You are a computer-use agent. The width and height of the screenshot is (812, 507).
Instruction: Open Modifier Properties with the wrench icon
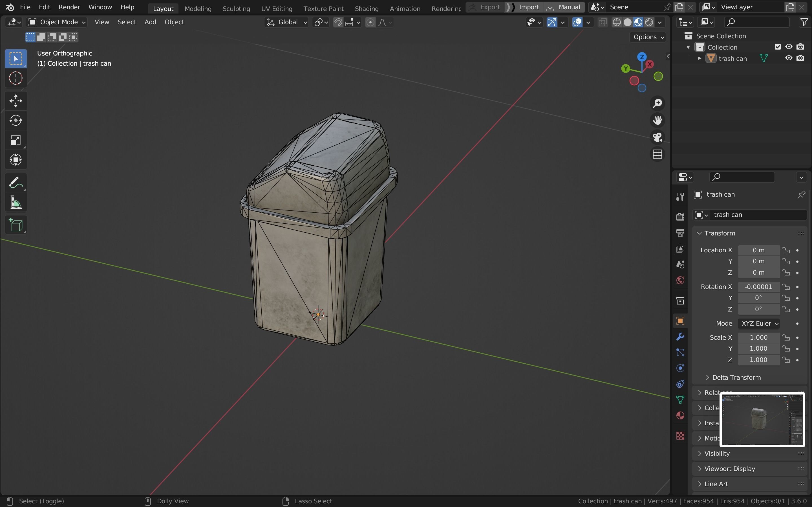680,336
